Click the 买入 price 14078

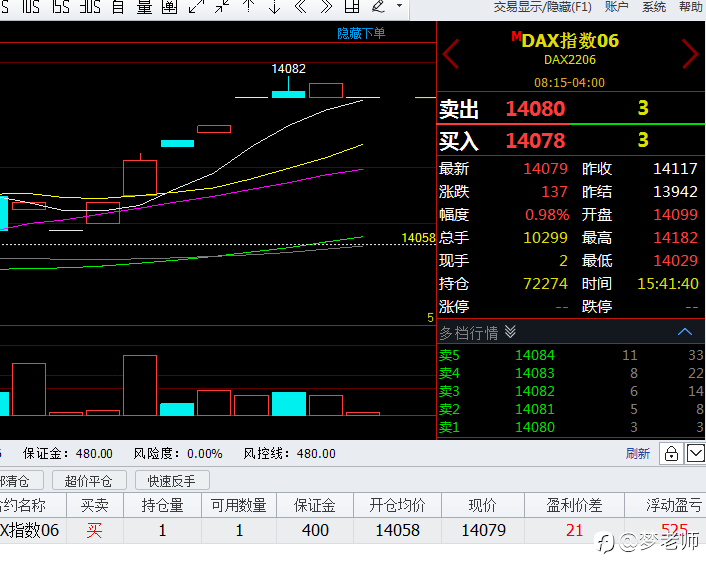(x=535, y=140)
